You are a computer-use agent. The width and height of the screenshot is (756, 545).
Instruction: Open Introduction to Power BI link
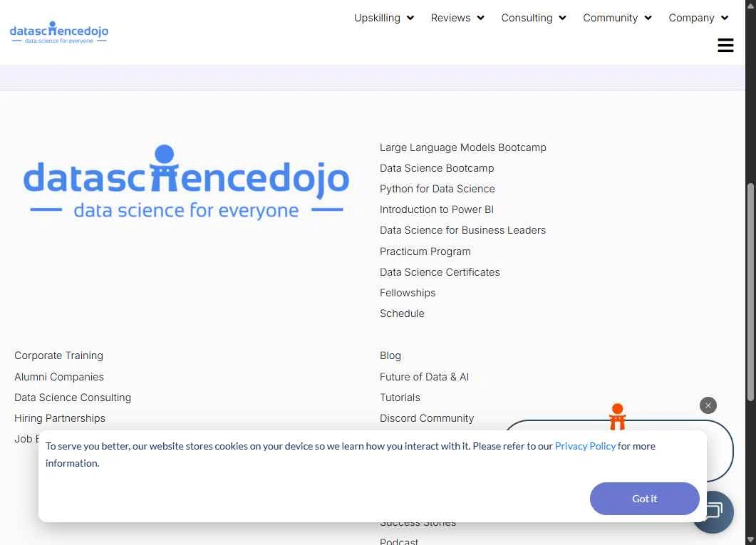[436, 209]
